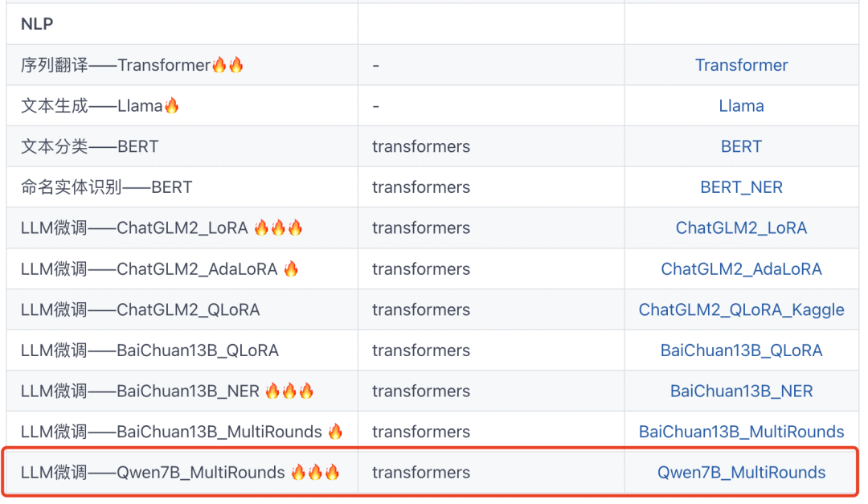The height and width of the screenshot is (504, 868).
Task: Click fire emoji after ChatGLM2_AdaLoRA label
Action: [291, 268]
